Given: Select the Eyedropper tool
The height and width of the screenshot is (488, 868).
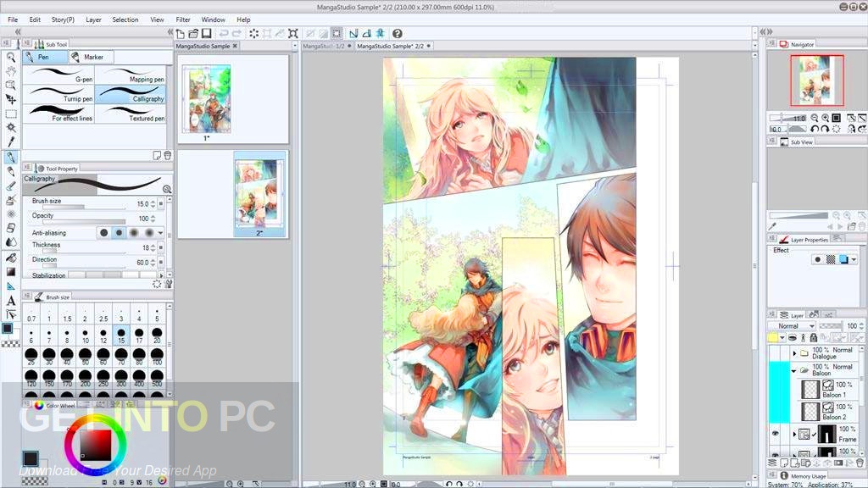Looking at the screenshot, I should 10,141.
